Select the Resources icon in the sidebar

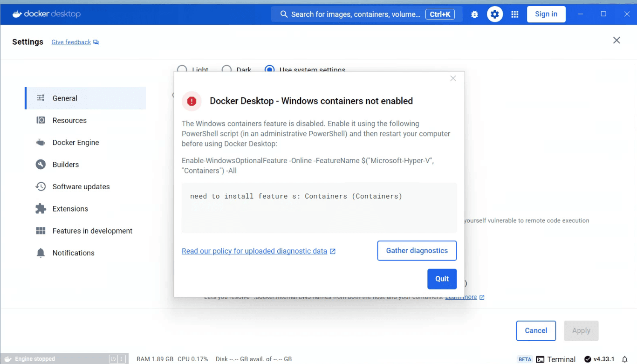41,120
